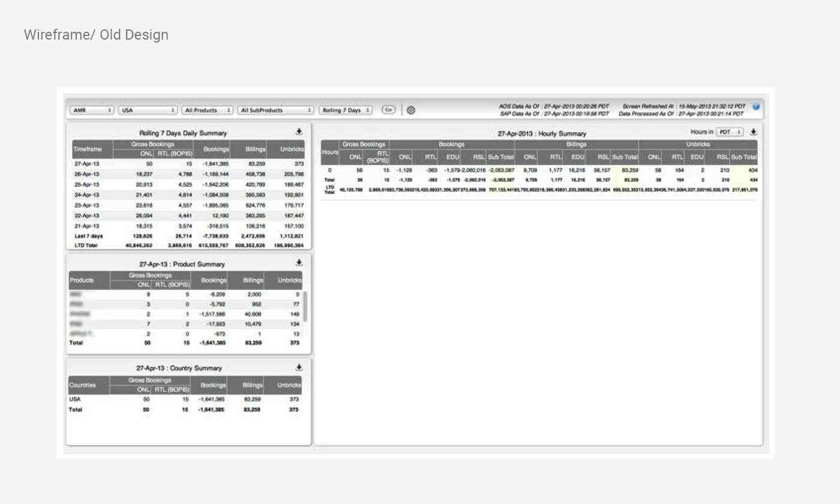
Task: Open the settings gear in the filter bar
Action: [x=411, y=110]
